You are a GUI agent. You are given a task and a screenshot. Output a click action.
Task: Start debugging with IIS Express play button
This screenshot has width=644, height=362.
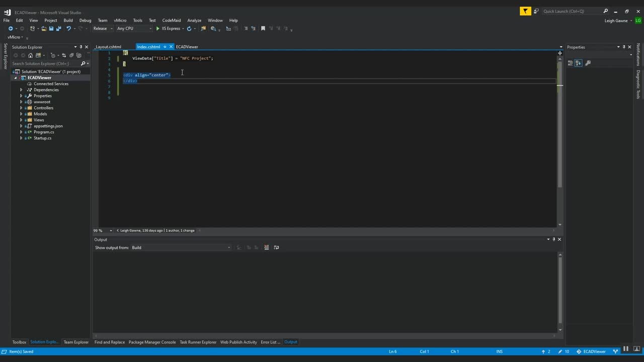pos(157,29)
